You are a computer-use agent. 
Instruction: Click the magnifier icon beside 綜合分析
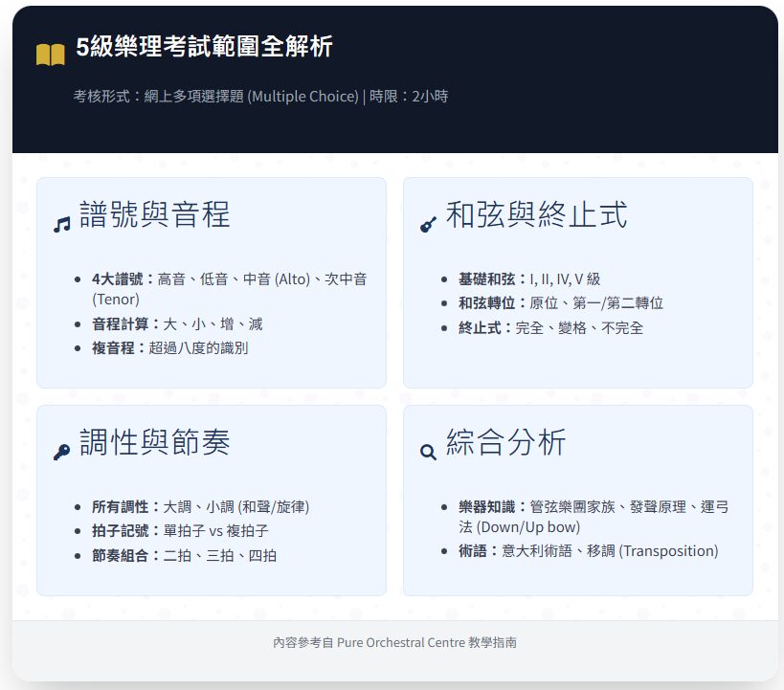(x=429, y=452)
